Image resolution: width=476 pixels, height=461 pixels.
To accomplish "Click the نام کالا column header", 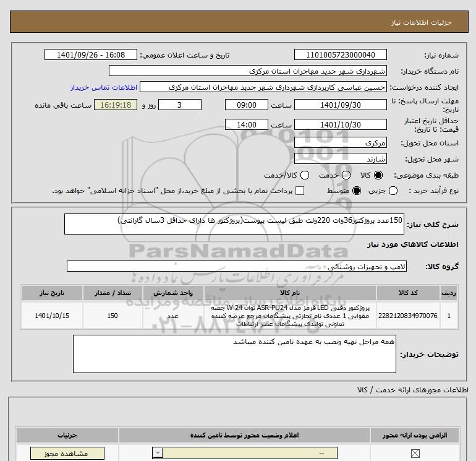I will point(290,293).
